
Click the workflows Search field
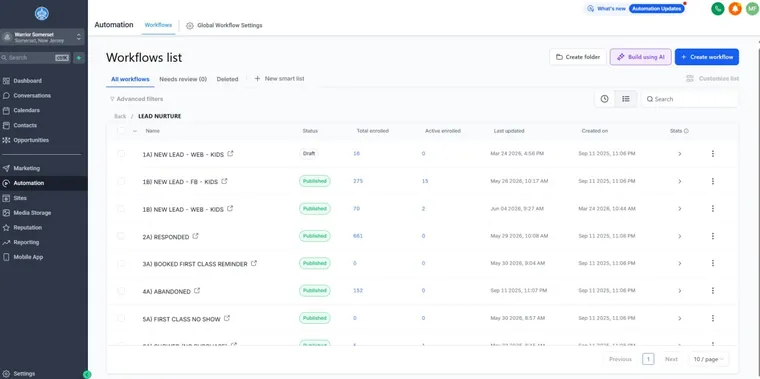point(690,99)
